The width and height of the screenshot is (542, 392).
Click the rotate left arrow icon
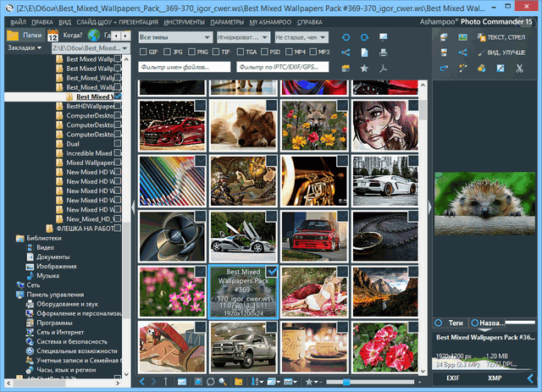345,38
